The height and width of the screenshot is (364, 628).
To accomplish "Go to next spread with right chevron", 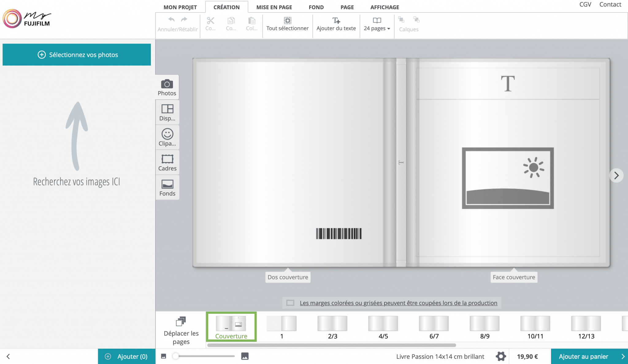I will [616, 176].
